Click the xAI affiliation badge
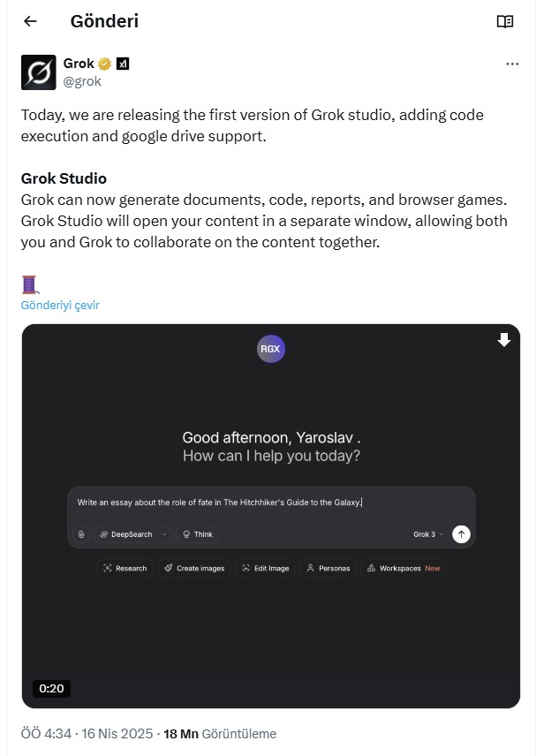The image size is (536, 756). (123, 64)
